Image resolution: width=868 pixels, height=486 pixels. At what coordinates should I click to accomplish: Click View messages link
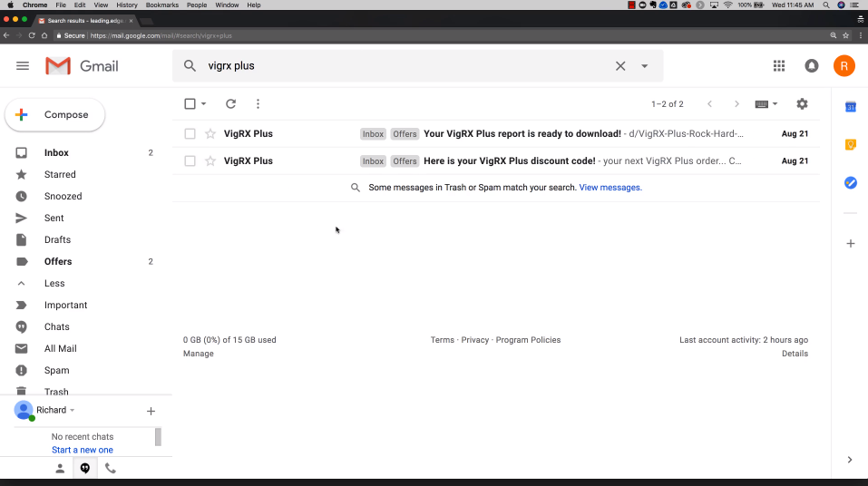point(610,187)
